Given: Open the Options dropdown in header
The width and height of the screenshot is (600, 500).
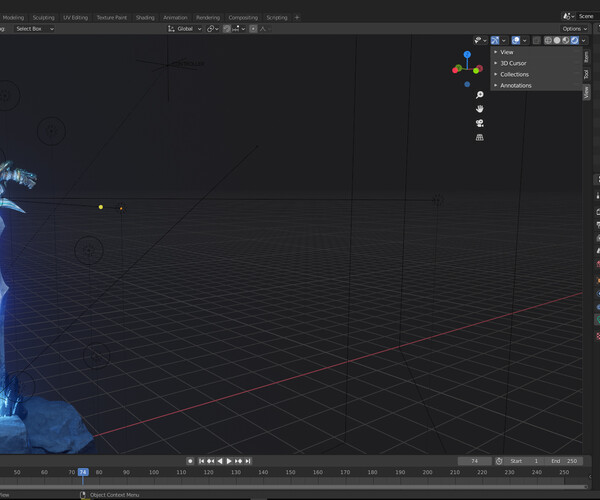Looking at the screenshot, I should 574,29.
